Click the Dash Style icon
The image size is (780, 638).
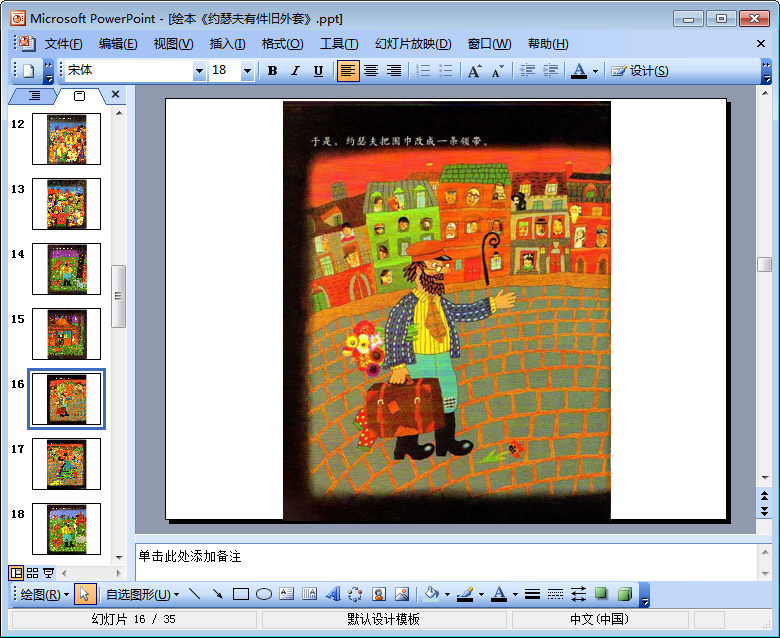(x=555, y=594)
